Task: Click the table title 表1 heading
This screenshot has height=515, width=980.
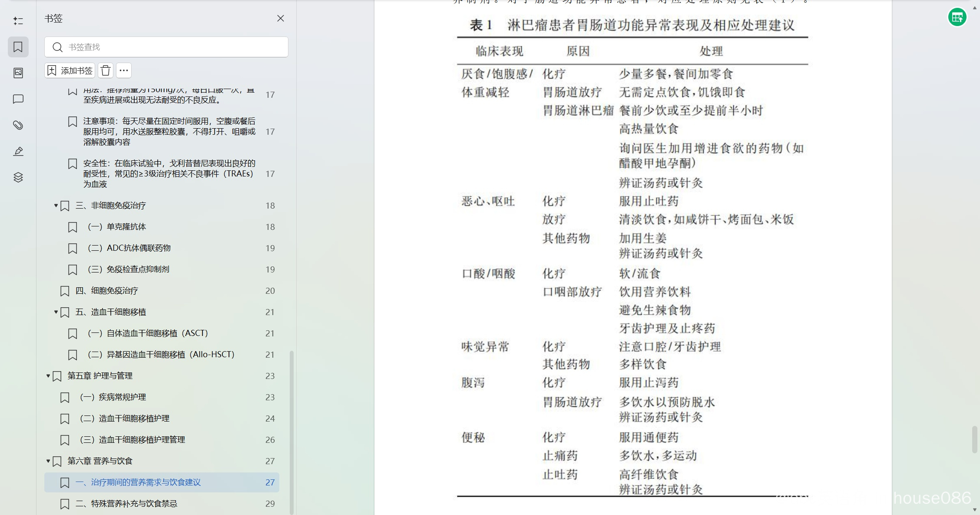Action: point(632,25)
